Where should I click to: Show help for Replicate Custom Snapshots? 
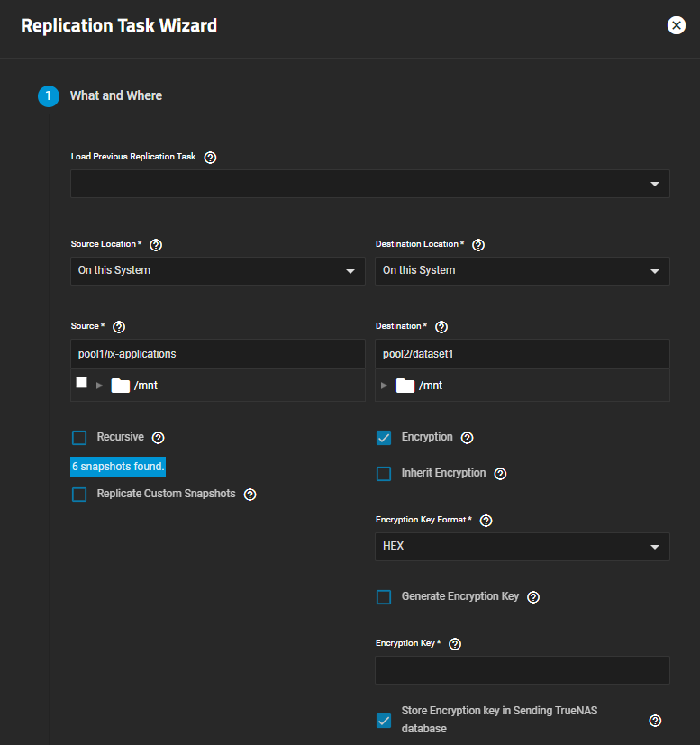click(x=250, y=495)
